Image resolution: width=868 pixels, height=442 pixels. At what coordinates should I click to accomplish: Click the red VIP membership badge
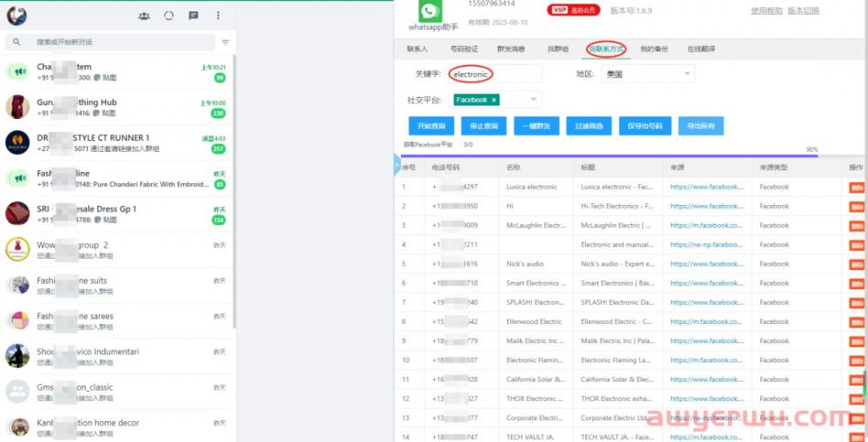pos(573,10)
